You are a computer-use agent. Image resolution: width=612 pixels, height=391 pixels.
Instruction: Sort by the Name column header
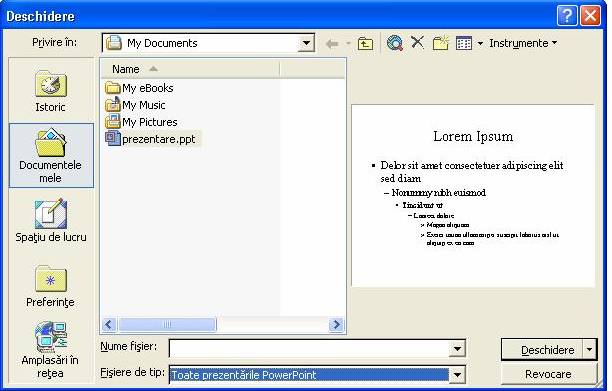[x=190, y=69]
